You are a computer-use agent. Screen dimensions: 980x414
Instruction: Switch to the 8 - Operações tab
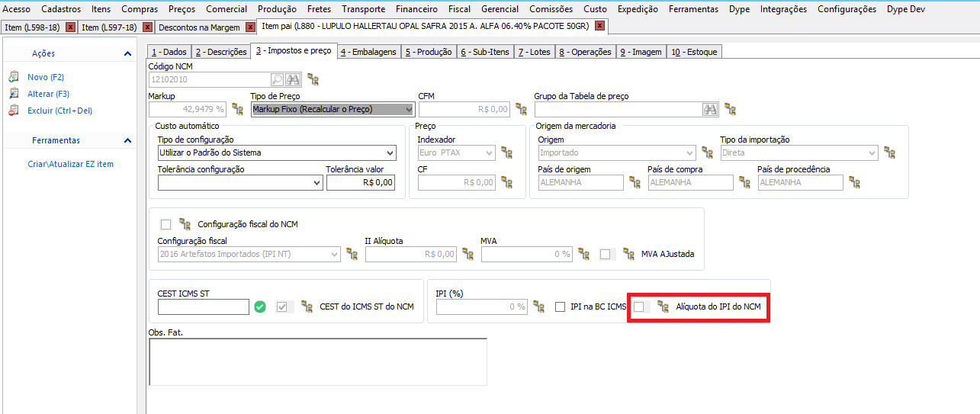coord(585,52)
